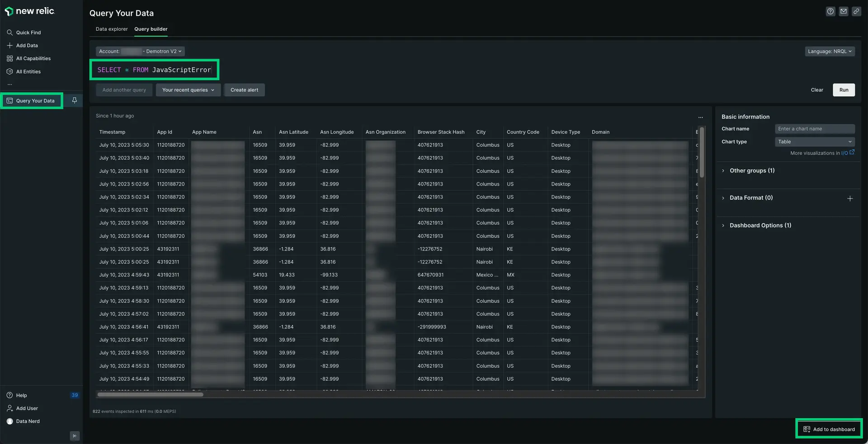Open the Chart type Table dropdown

tap(815, 142)
